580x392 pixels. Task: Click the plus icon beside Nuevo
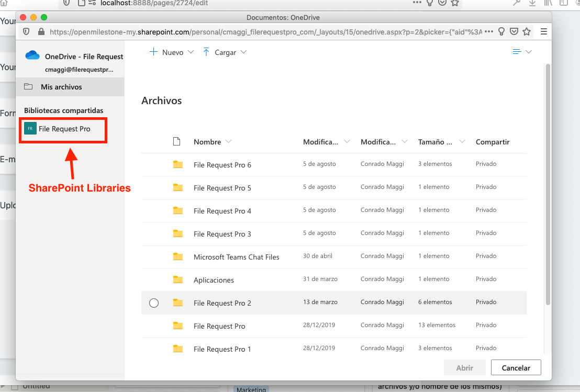tap(153, 52)
